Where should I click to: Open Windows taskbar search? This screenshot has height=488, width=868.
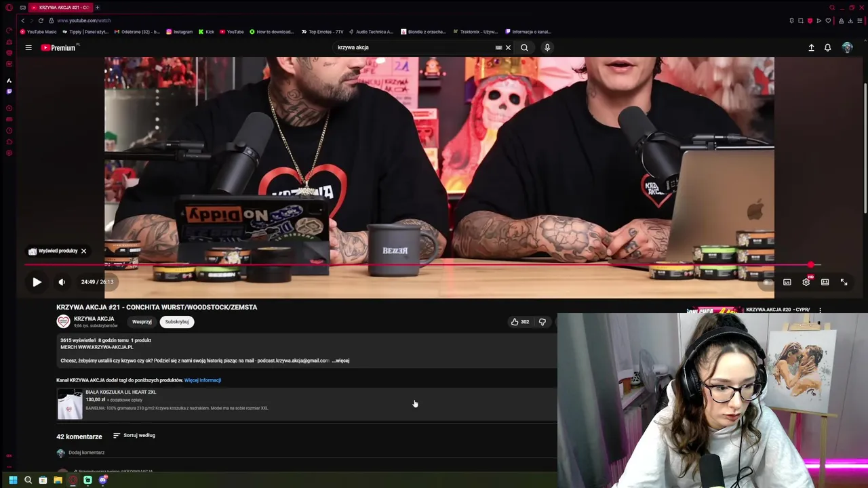tap(28, 480)
